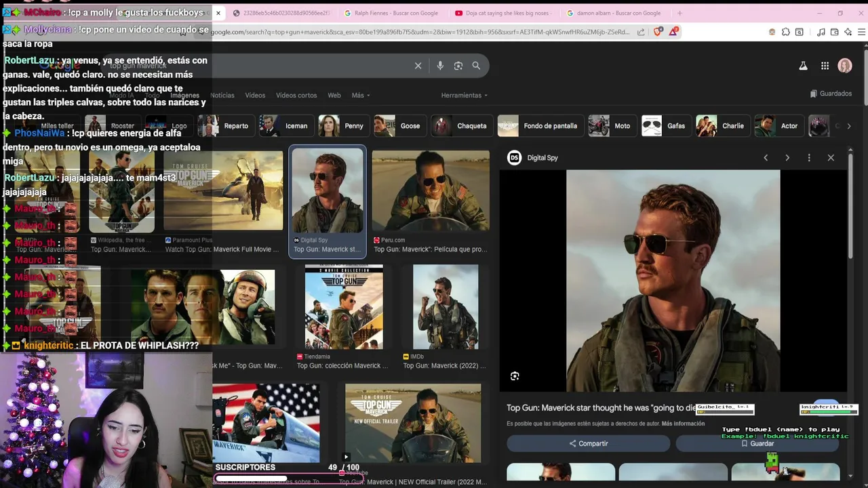Filter by the Actor chip
This screenshot has height=488, width=868.
click(778, 126)
